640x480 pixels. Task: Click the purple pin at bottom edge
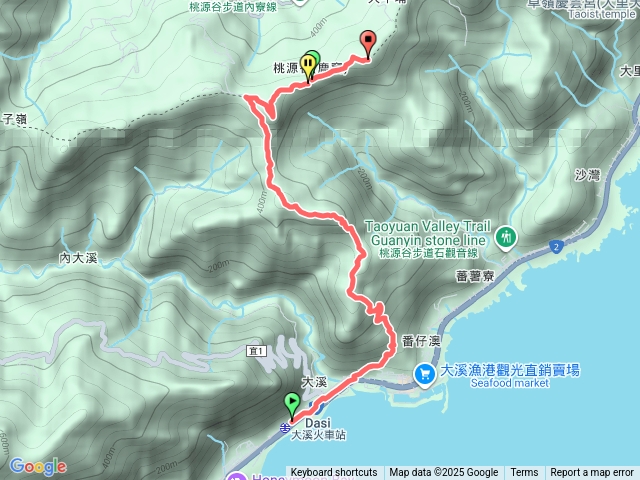point(236,477)
